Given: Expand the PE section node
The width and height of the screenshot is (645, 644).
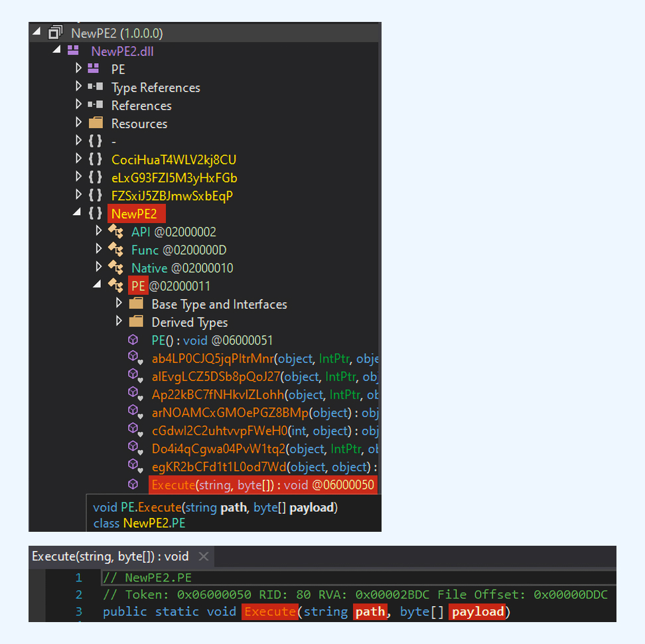Looking at the screenshot, I should coord(78,68).
